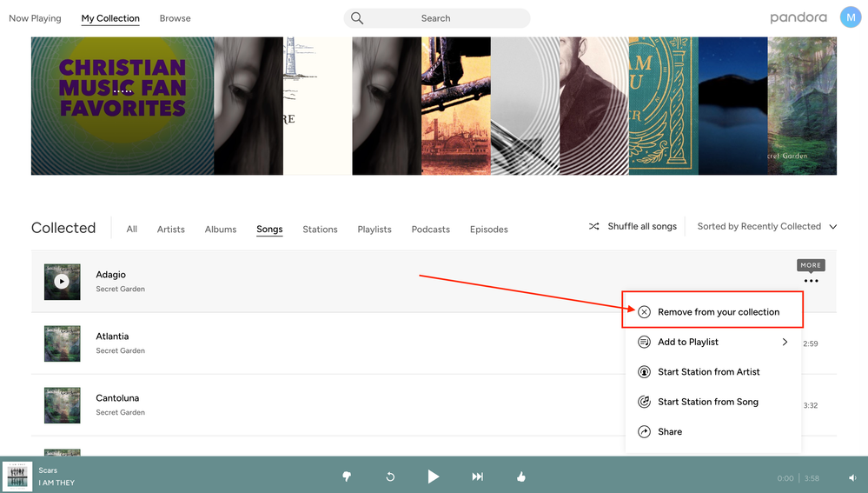This screenshot has height=493, width=868.
Task: Open the Atlantia song title
Action: (x=112, y=336)
